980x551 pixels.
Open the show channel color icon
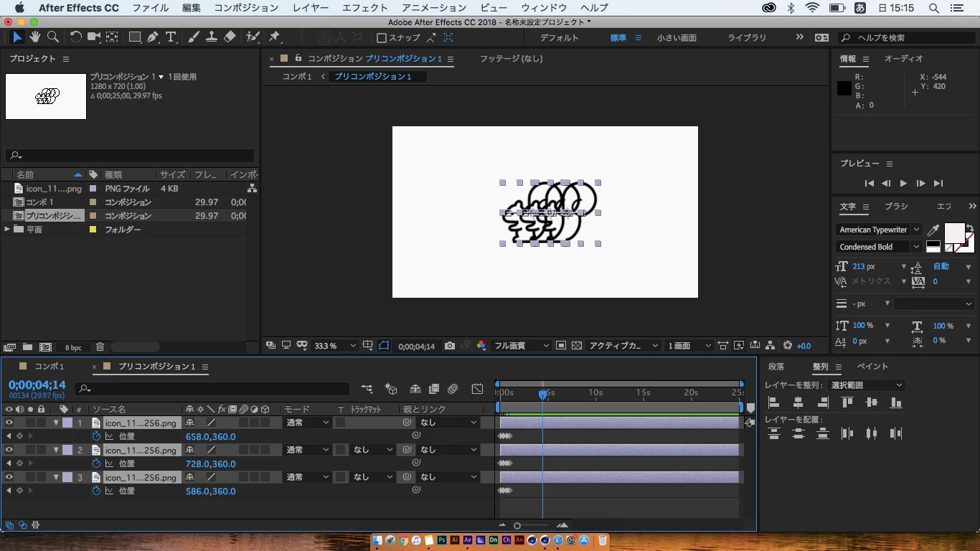(481, 346)
